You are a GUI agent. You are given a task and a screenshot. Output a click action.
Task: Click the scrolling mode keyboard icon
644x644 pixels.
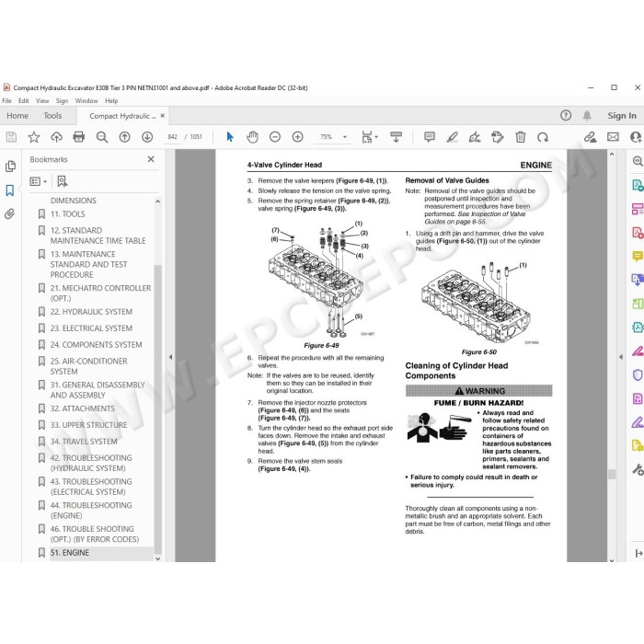(396, 137)
